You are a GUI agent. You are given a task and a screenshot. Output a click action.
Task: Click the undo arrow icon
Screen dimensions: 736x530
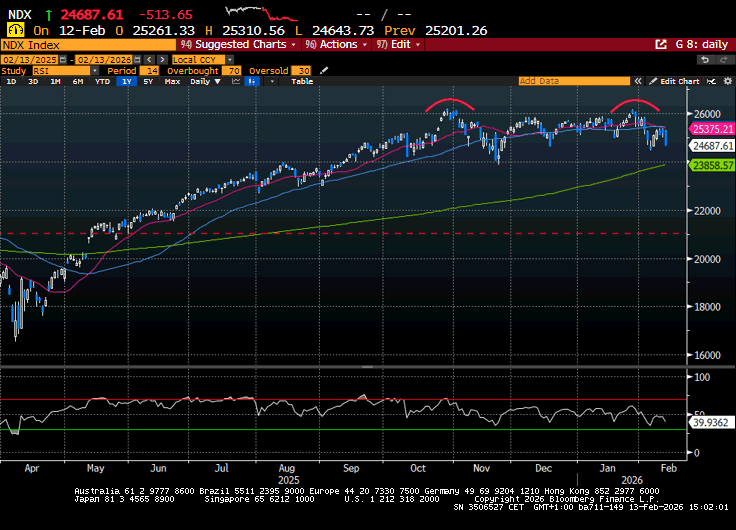703,59
